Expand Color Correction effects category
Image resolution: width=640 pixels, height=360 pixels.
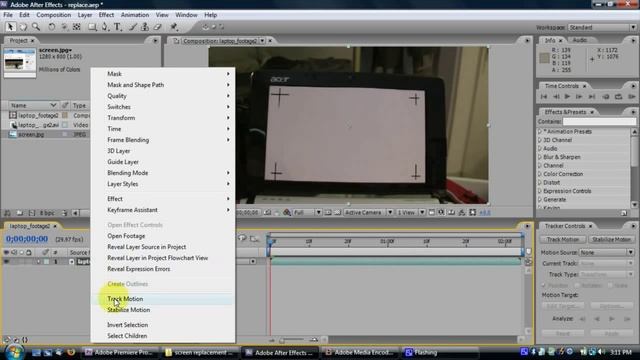[x=540, y=174]
